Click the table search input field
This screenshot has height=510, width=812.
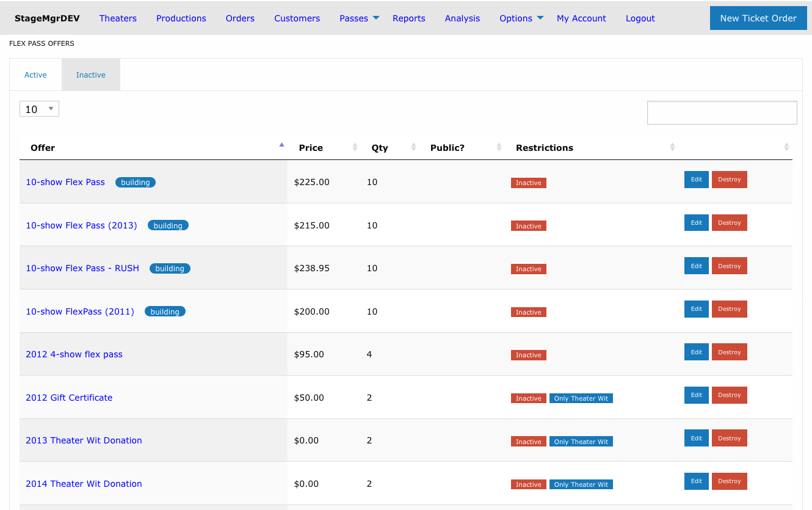722,112
